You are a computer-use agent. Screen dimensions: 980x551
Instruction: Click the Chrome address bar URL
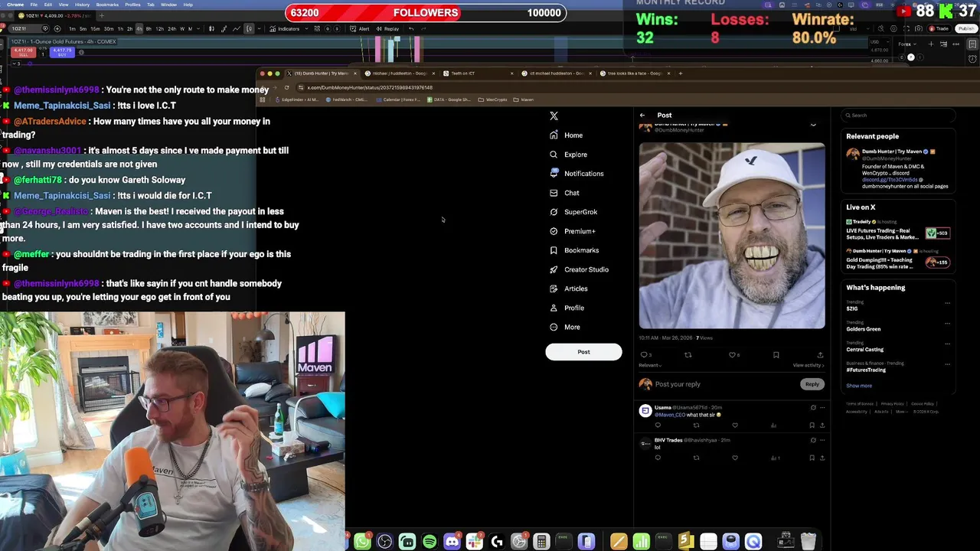370,87
